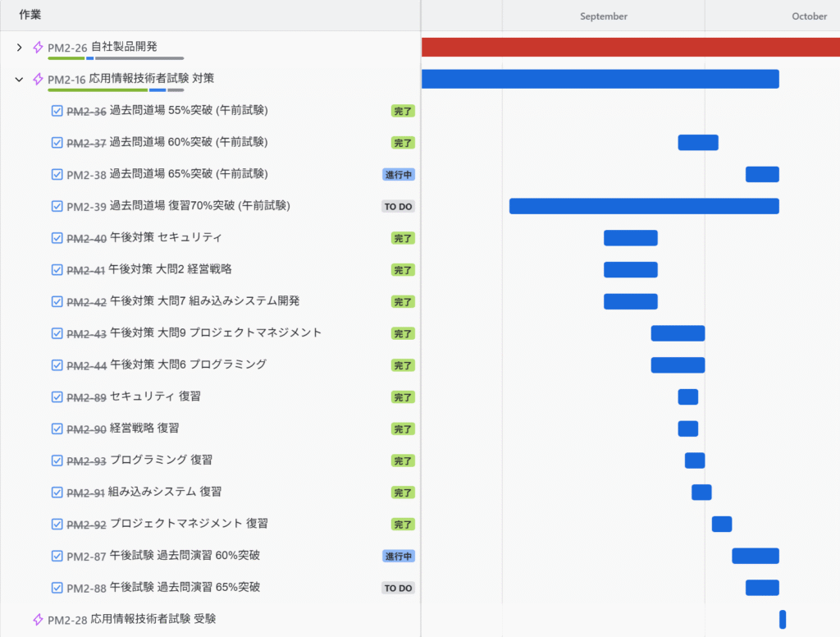Click the task type icon beside PM2-40

(x=57, y=238)
